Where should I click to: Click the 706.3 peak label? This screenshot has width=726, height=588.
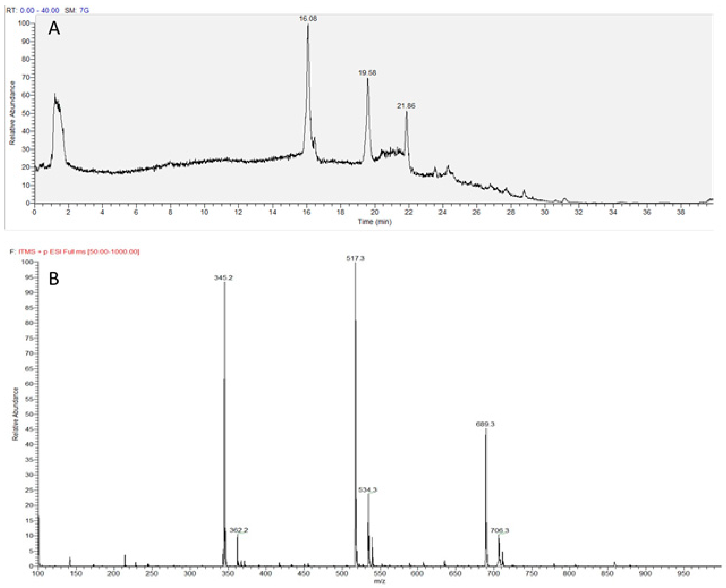(x=500, y=530)
